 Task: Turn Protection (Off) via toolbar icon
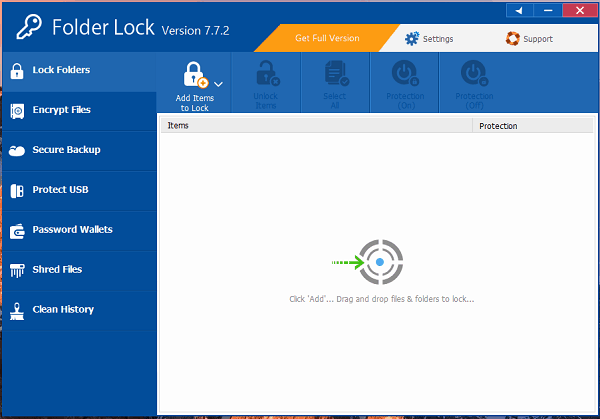pyautogui.click(x=474, y=73)
